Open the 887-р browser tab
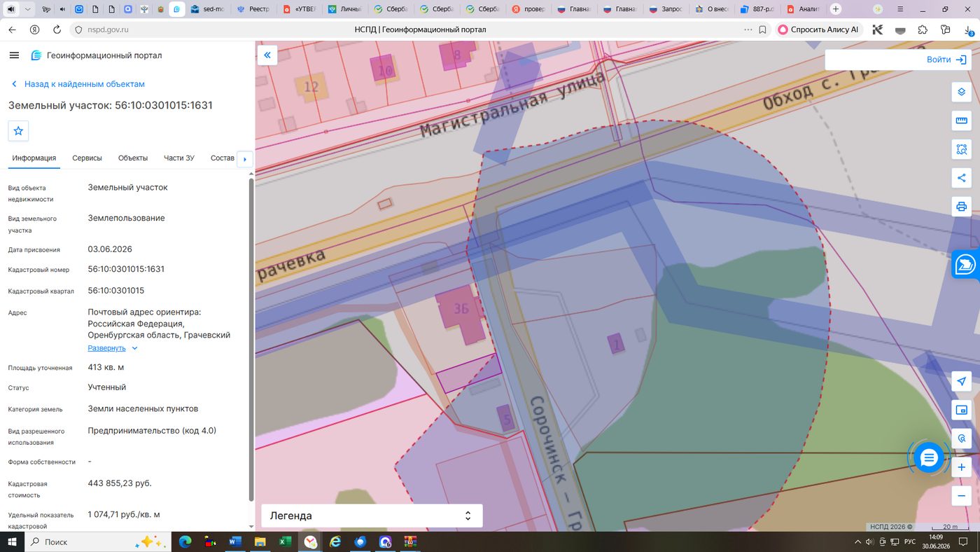The width and height of the screenshot is (980, 552). (x=758, y=9)
